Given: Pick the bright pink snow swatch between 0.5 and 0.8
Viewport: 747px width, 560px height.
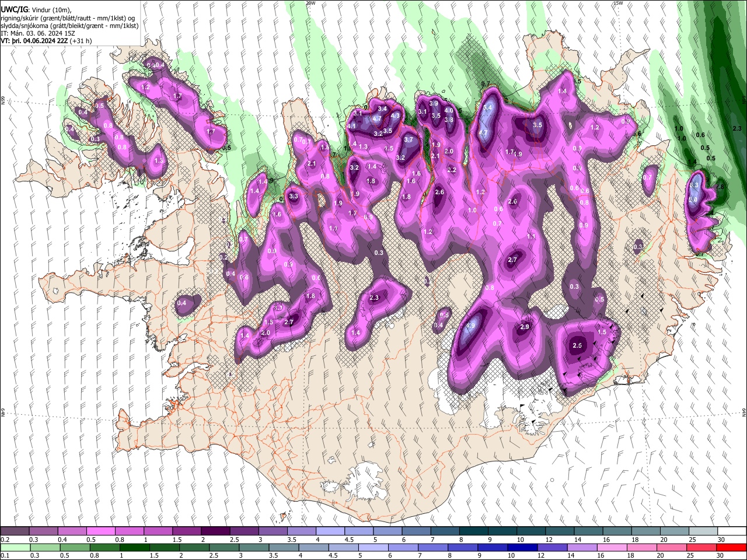Looking at the screenshot, I should [x=100, y=531].
